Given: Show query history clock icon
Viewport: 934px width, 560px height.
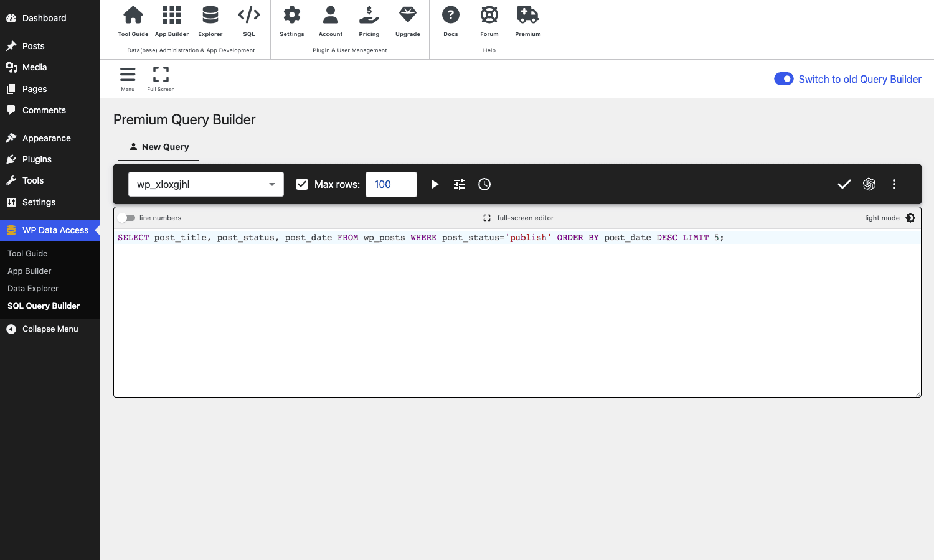Looking at the screenshot, I should [484, 184].
